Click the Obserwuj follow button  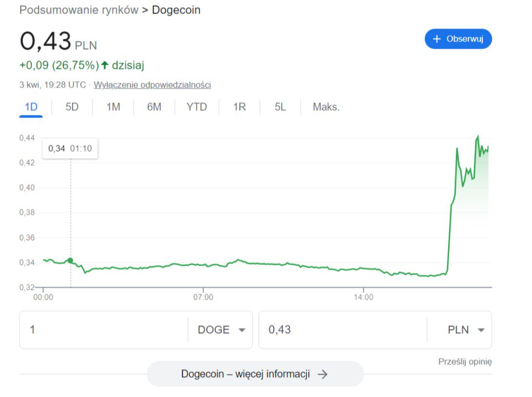pyautogui.click(x=458, y=39)
